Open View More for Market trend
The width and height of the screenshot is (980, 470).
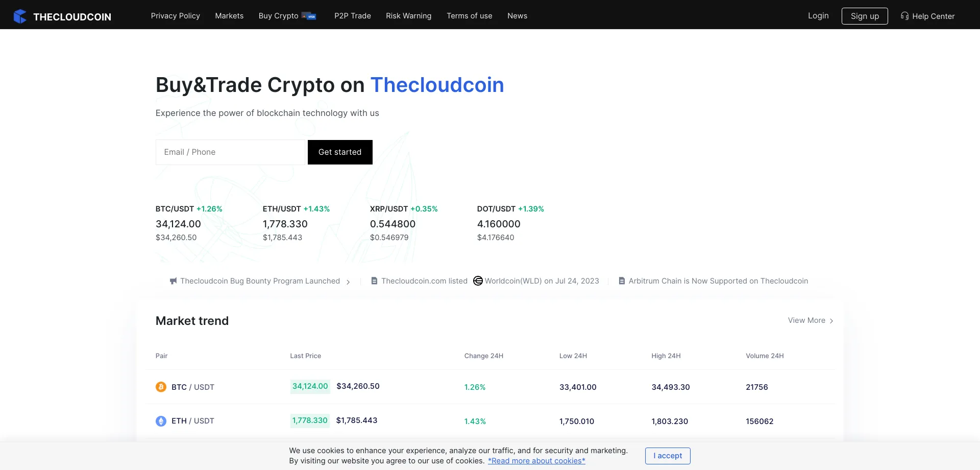(x=811, y=320)
